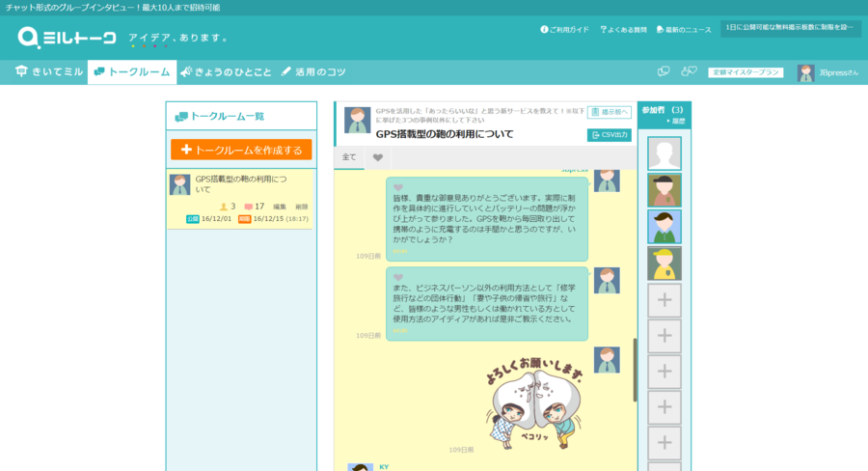Open the chat notifications icon in header
Viewport: 868px width, 471px height.
[664, 71]
